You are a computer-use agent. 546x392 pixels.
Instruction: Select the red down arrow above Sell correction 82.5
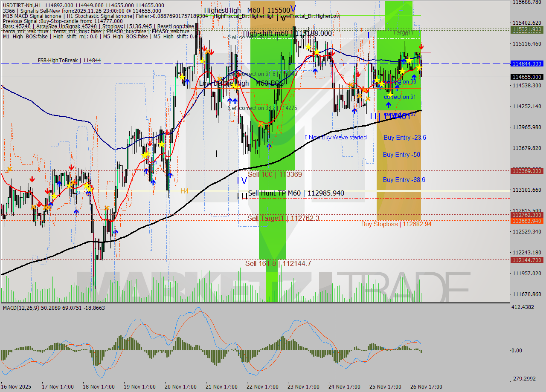tap(205, 49)
